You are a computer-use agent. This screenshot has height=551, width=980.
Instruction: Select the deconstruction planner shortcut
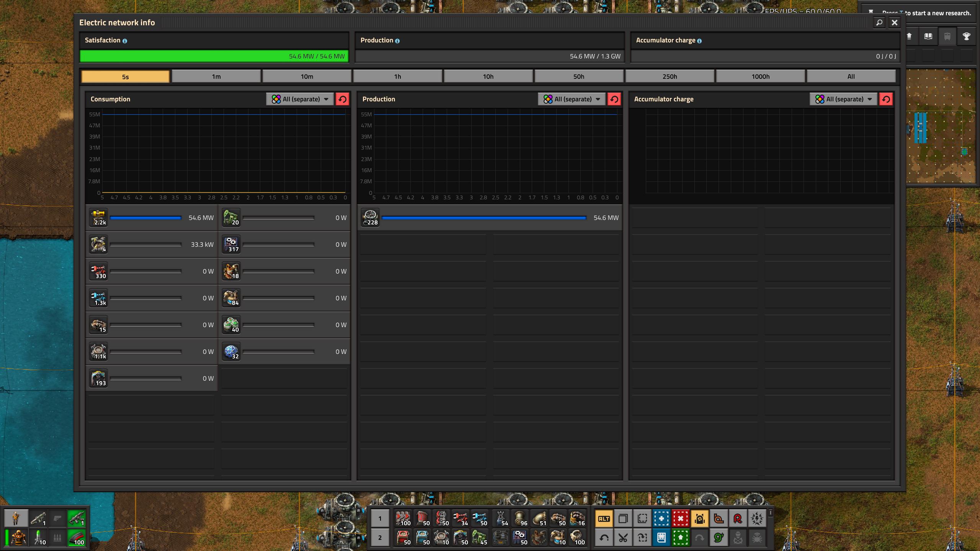click(x=680, y=519)
